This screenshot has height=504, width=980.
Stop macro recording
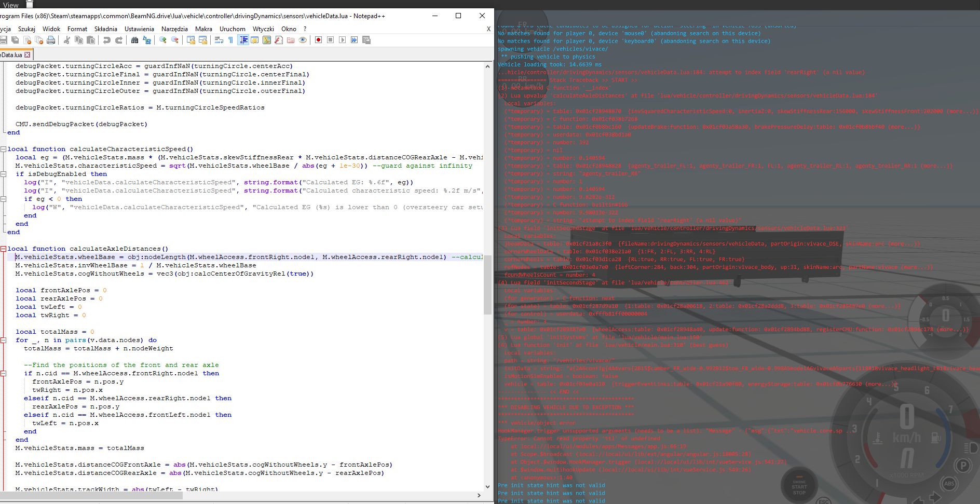coord(331,40)
